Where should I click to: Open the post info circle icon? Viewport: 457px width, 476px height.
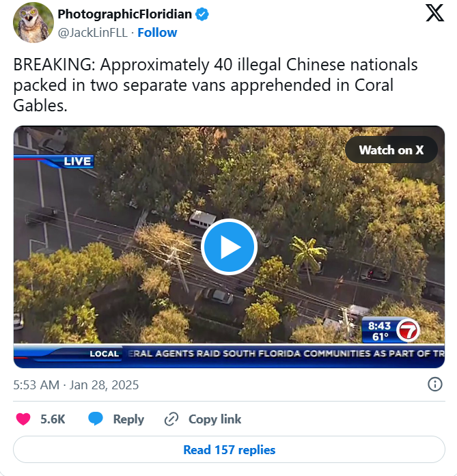(x=435, y=384)
